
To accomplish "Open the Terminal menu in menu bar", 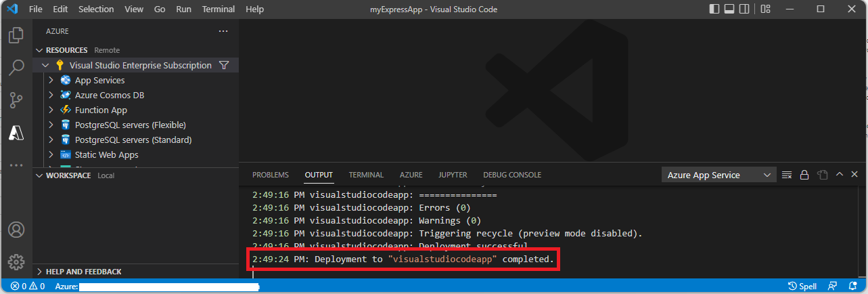I will click(x=218, y=9).
